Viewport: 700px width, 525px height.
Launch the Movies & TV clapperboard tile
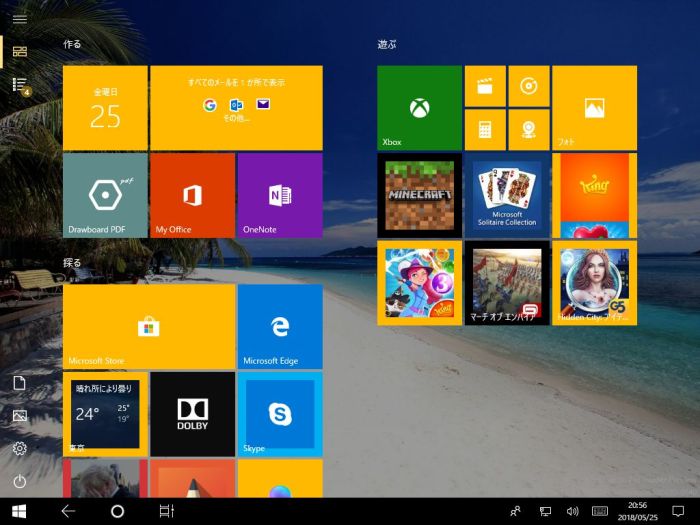point(485,87)
